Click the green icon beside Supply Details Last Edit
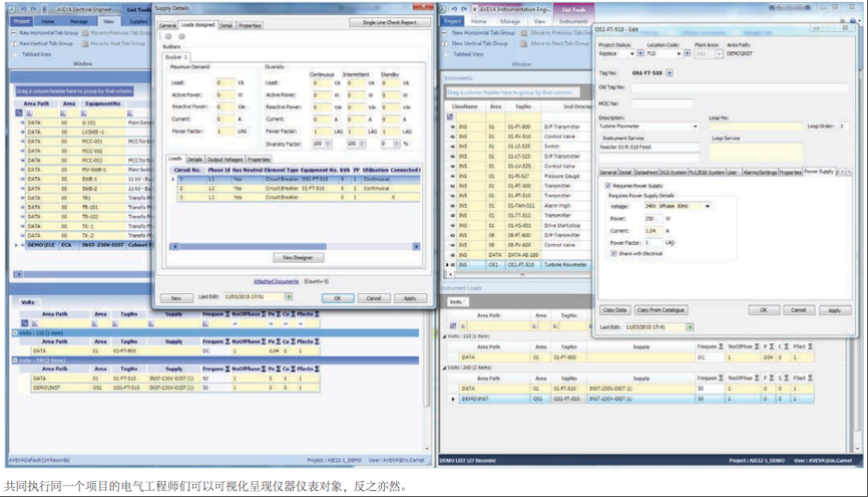This screenshot has height=498, width=868. 288,297
